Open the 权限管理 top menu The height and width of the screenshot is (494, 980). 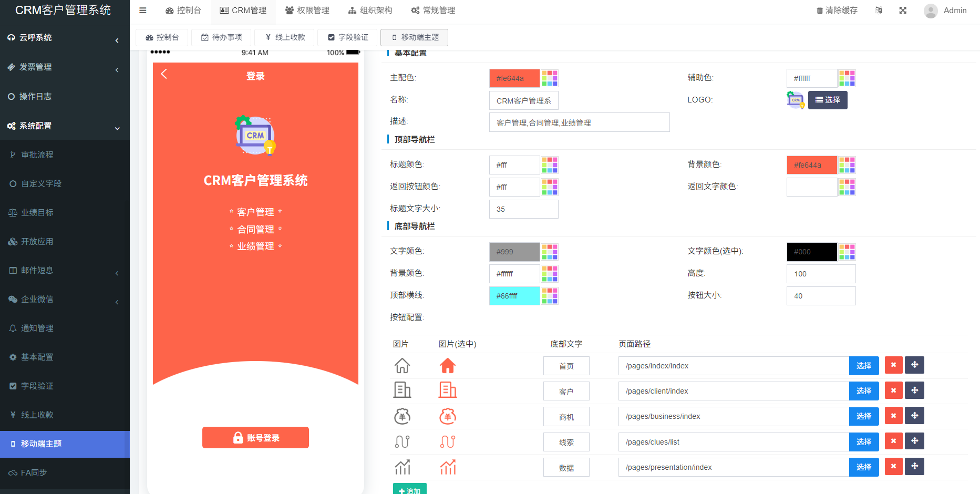coord(307,11)
